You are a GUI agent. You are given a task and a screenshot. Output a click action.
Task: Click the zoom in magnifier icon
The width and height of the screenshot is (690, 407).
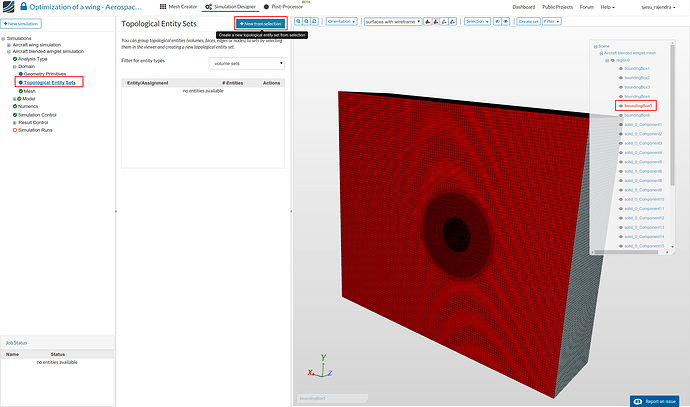point(297,20)
